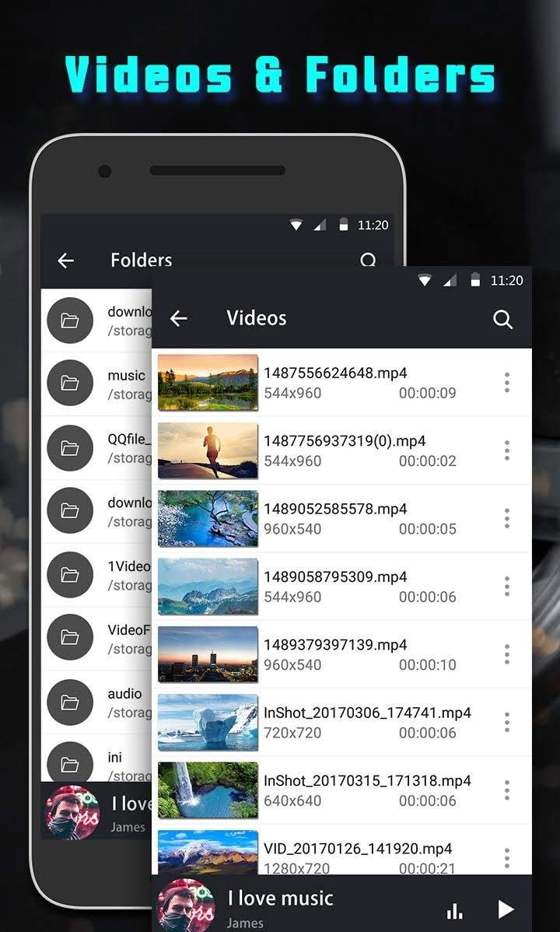This screenshot has height=932, width=560.
Task: Tap 11:20 clock in Folders status bar
Action: 373,226
